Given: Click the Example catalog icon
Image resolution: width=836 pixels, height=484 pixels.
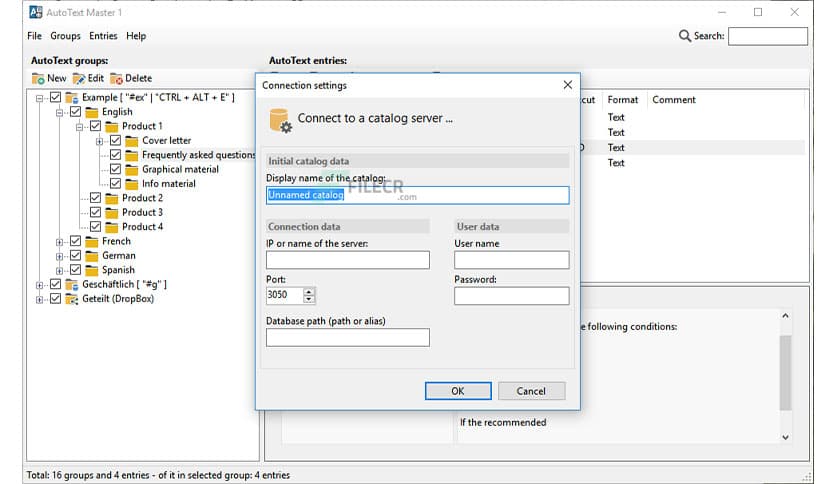Looking at the screenshot, I should click(71, 98).
